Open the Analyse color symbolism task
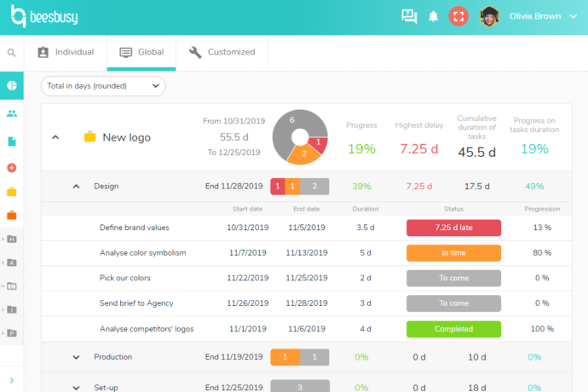 143,253
